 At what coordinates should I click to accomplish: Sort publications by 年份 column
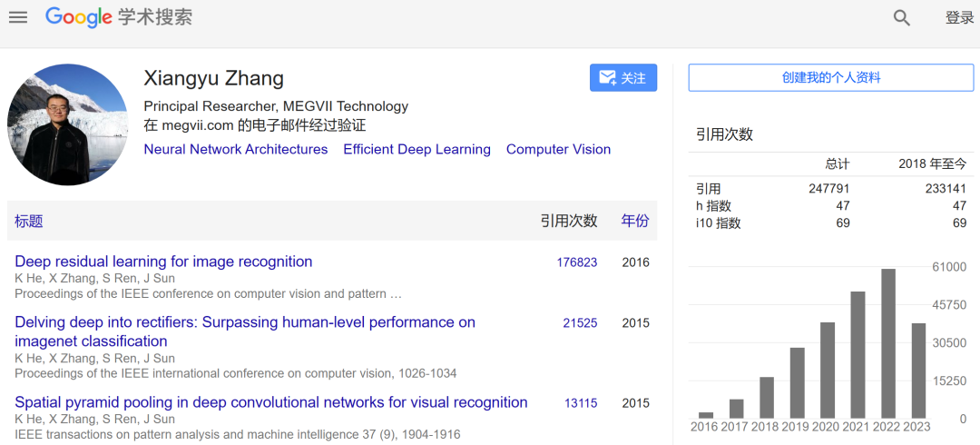635,221
